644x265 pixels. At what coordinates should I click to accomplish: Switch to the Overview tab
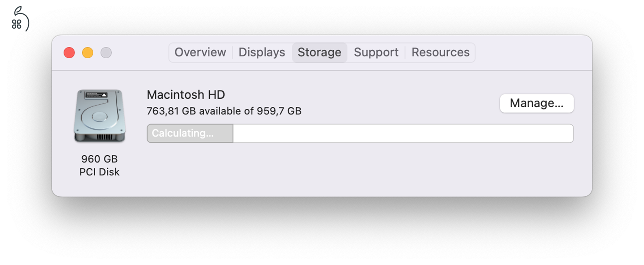coord(200,53)
